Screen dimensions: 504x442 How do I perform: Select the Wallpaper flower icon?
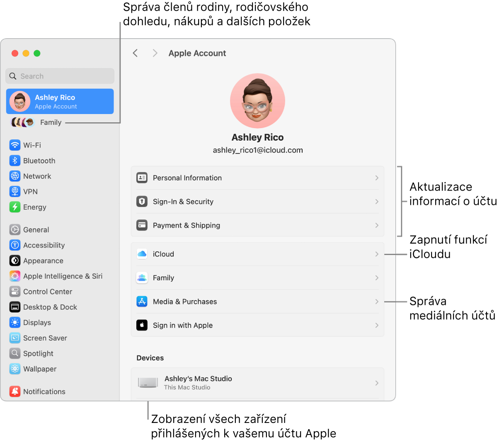[15, 369]
